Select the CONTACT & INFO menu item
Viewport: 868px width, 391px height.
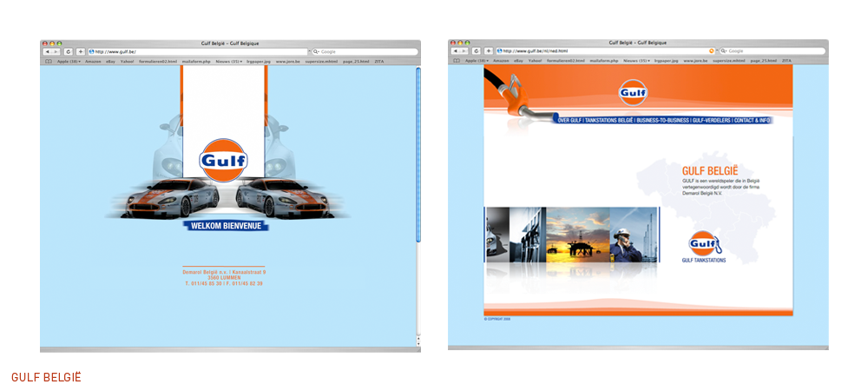[752, 120]
